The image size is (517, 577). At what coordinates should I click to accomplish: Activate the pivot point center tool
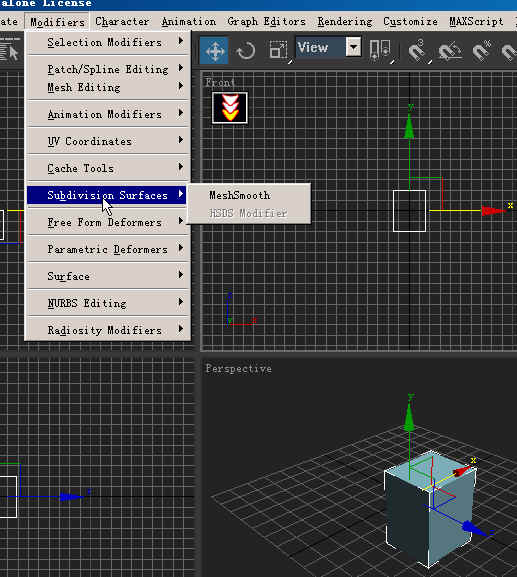[380, 50]
